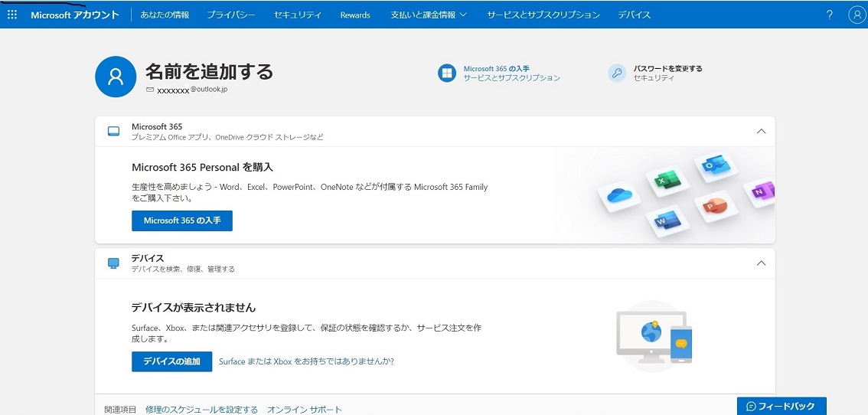
Task: Open the 支払いと課金情報 dropdown menu
Action: (x=429, y=15)
